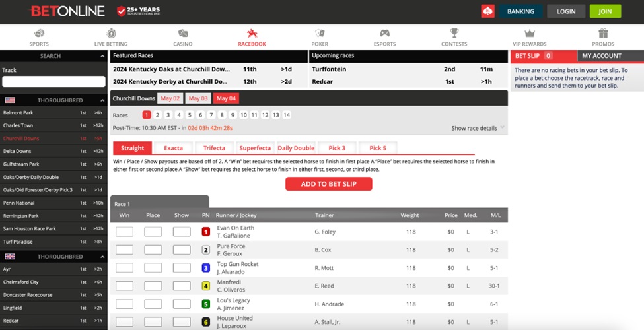Select the Win box for Evan On Earth
The width and height of the screenshot is (644, 330).
pos(124,232)
